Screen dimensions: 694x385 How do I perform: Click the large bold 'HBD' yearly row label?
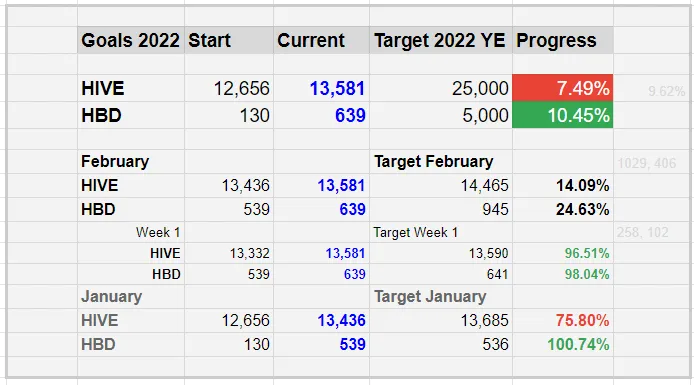tap(101, 115)
